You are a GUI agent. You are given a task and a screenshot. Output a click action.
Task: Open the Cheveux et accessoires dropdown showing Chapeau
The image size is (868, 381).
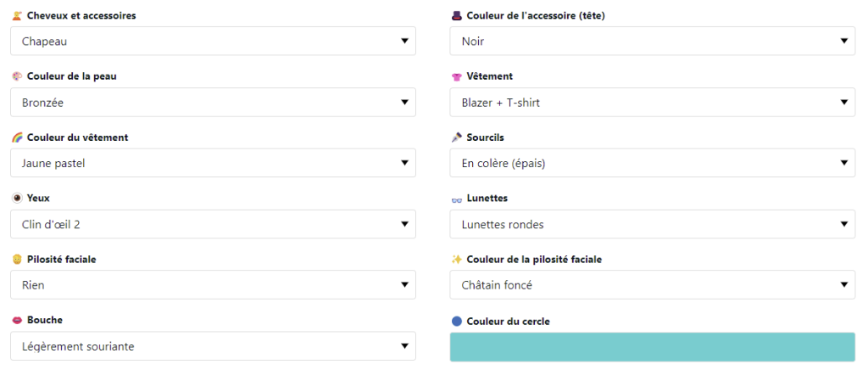213,41
